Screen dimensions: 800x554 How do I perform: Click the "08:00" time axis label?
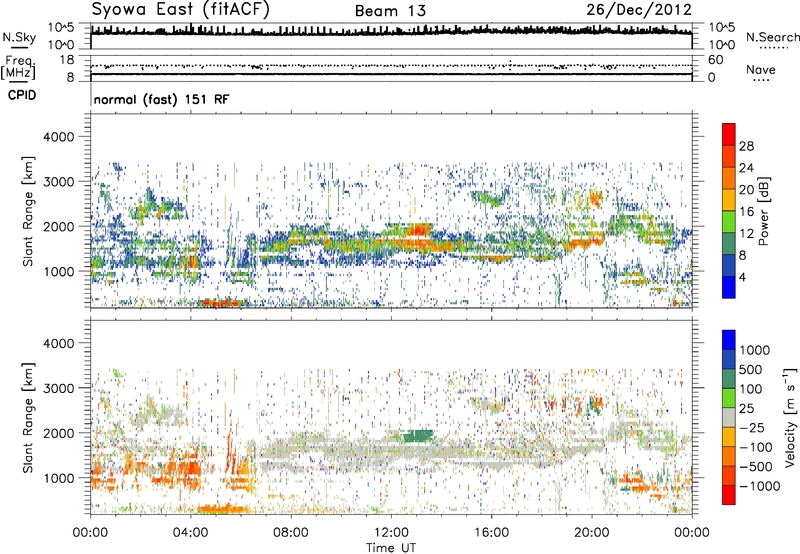[x=291, y=533]
